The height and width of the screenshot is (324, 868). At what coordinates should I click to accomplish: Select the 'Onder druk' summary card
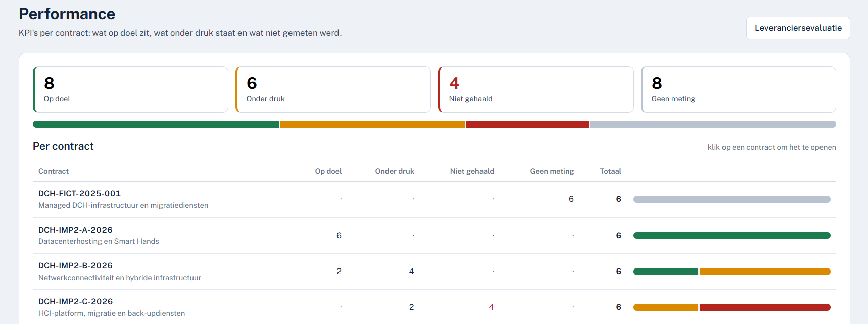click(x=333, y=89)
